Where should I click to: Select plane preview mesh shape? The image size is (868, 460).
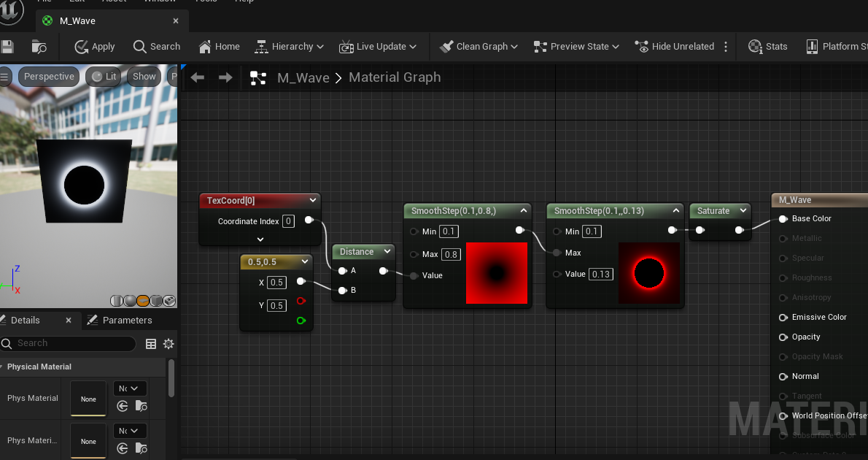(x=143, y=301)
